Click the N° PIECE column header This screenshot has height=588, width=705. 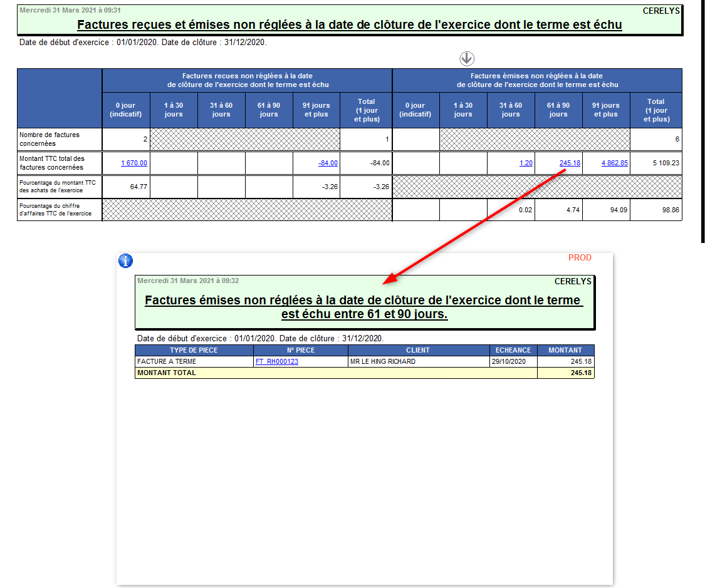pyautogui.click(x=300, y=350)
